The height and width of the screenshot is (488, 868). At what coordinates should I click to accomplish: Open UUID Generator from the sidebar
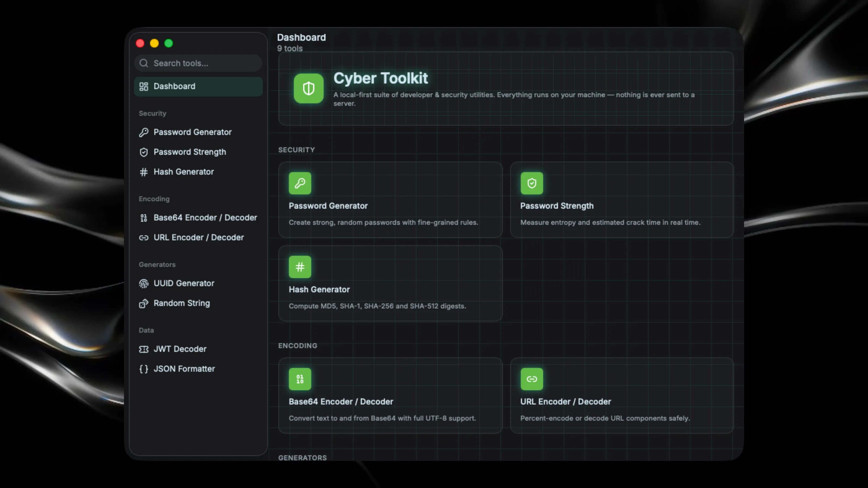pyautogui.click(x=198, y=284)
